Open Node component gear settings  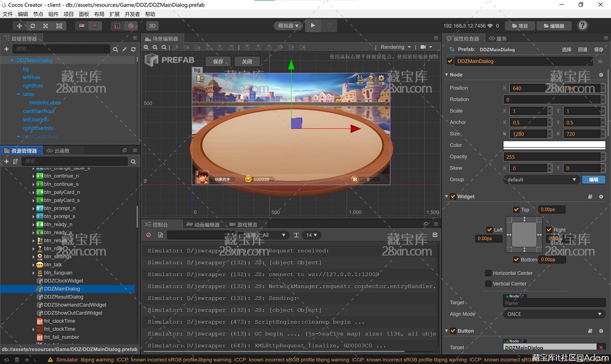click(601, 75)
